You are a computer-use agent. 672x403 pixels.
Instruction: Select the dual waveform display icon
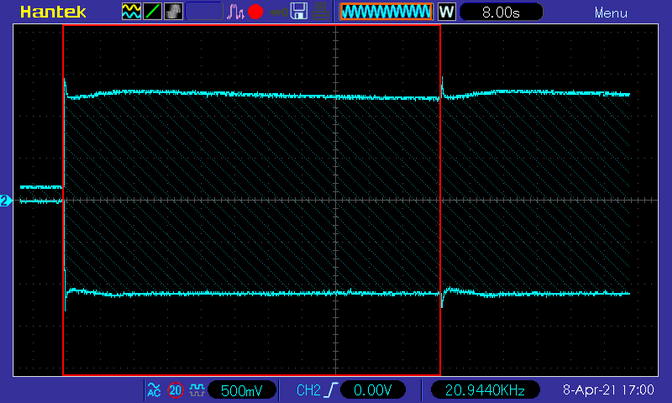[x=131, y=11]
